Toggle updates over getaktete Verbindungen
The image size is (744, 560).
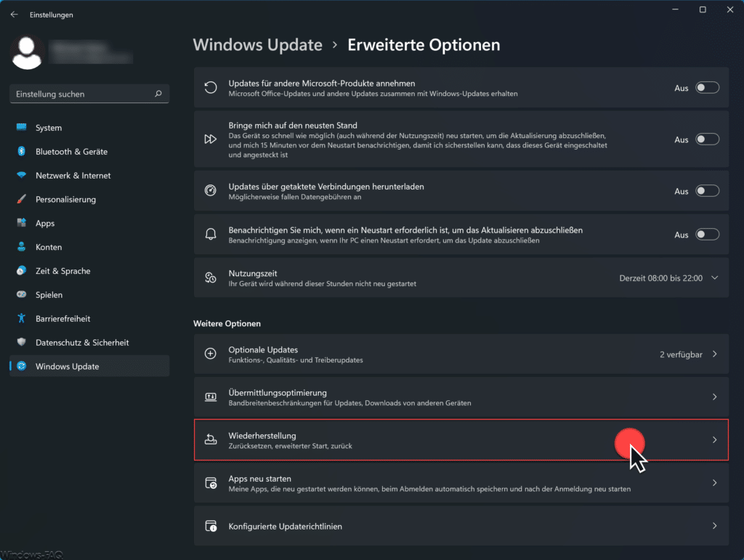(707, 191)
